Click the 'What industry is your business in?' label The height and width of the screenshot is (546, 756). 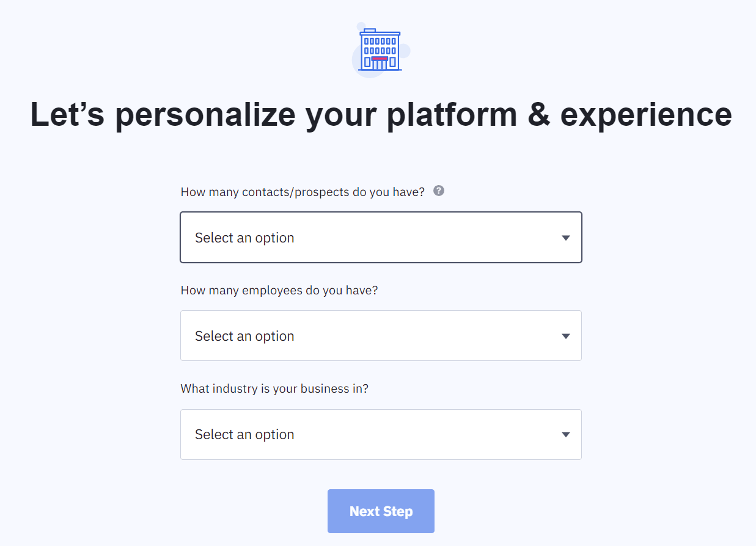pos(274,388)
